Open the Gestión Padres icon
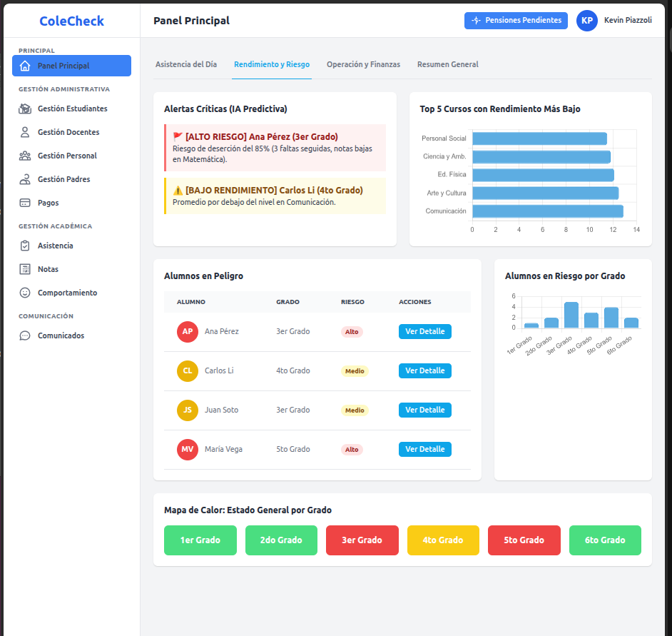This screenshot has height=636, width=672. pos(25,179)
